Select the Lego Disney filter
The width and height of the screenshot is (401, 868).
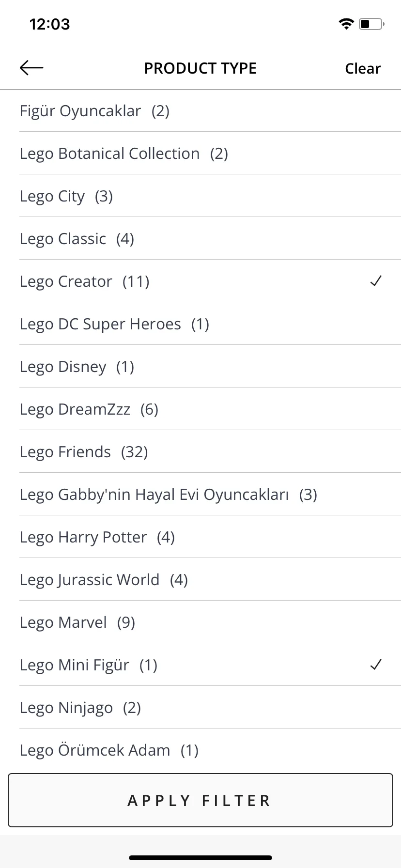tap(210, 366)
